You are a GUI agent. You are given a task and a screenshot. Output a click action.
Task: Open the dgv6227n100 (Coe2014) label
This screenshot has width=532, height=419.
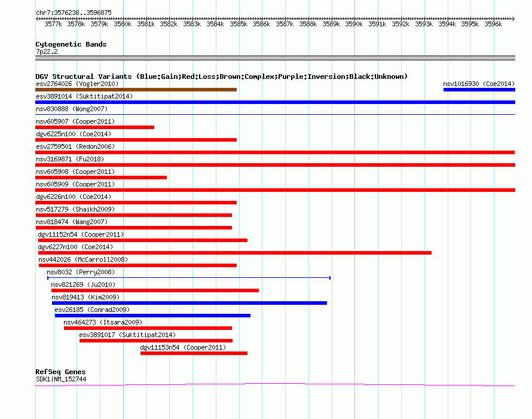click(75, 247)
